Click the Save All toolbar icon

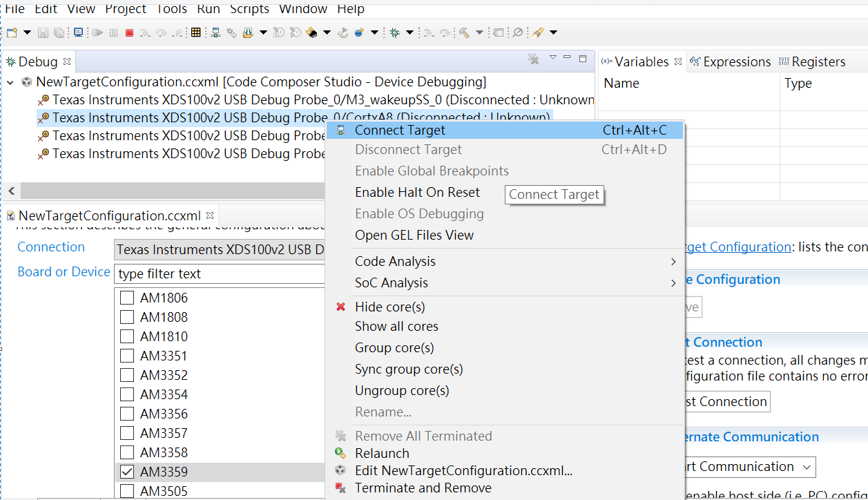pos(59,32)
